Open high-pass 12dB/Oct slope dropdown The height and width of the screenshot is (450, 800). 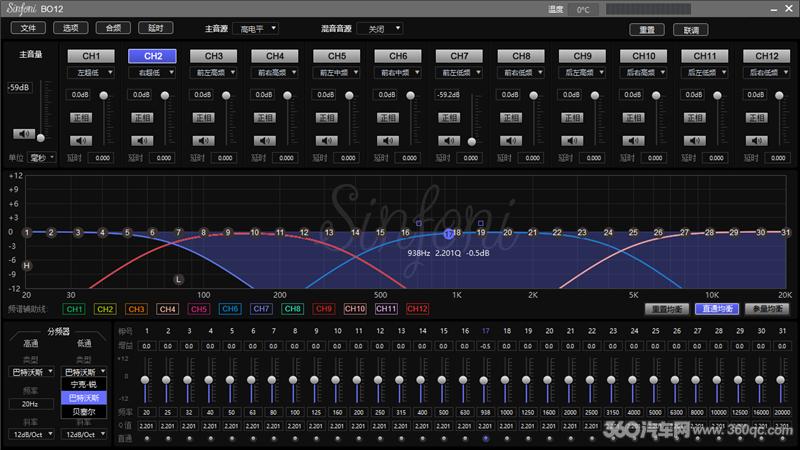point(31,434)
